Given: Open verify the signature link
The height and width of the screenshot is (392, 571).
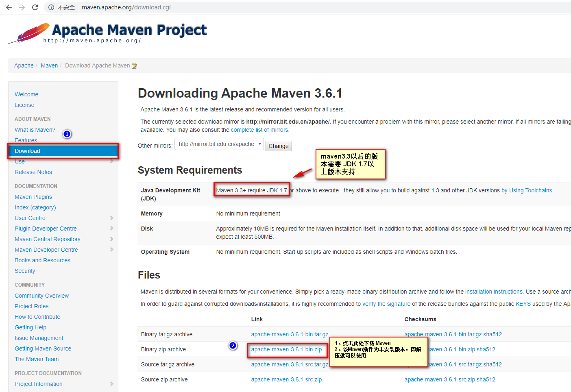Looking at the screenshot, I should (x=386, y=304).
